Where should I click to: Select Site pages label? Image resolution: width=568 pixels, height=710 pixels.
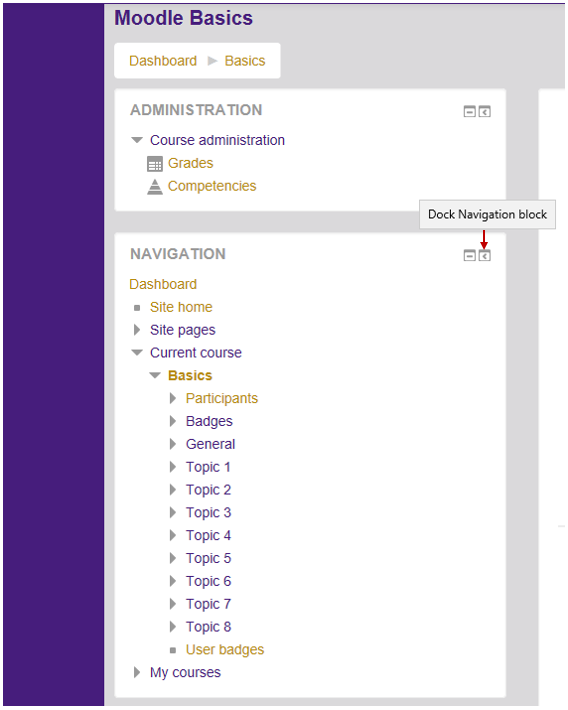coord(183,331)
